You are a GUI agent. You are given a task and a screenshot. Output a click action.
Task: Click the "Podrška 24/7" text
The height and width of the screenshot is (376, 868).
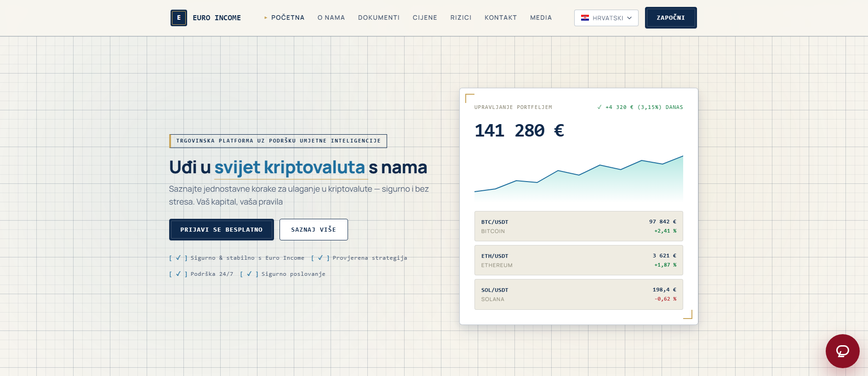coord(211,274)
